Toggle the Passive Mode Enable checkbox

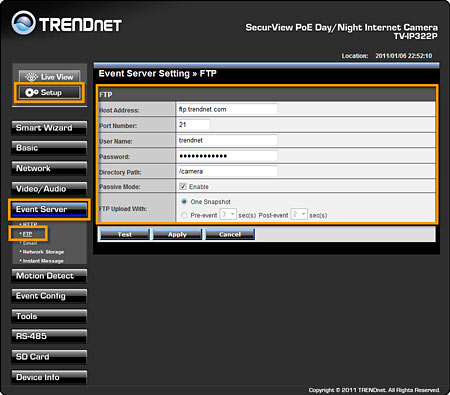click(183, 186)
